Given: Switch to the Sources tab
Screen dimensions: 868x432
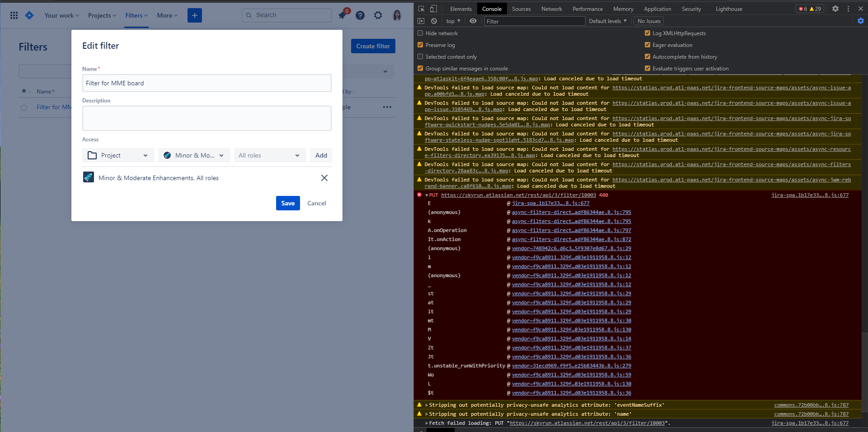Looking at the screenshot, I should click(x=521, y=9).
